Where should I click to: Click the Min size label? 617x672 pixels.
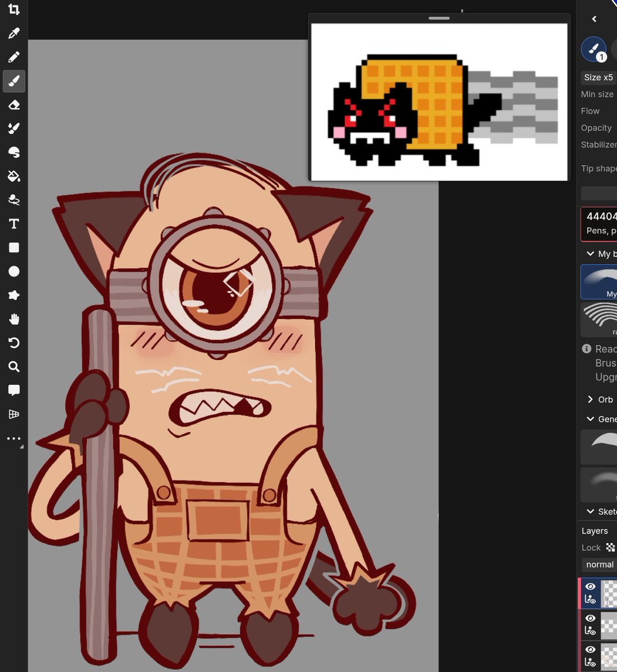597,94
